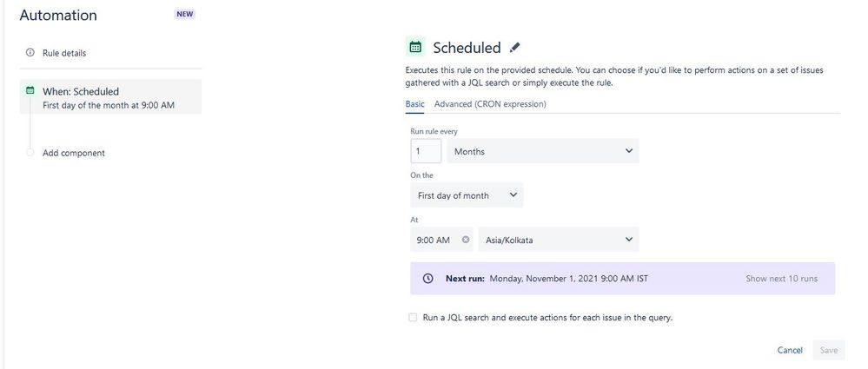Image resolution: width=868 pixels, height=369 pixels.
Task: Click the Save button
Action: [x=829, y=350]
